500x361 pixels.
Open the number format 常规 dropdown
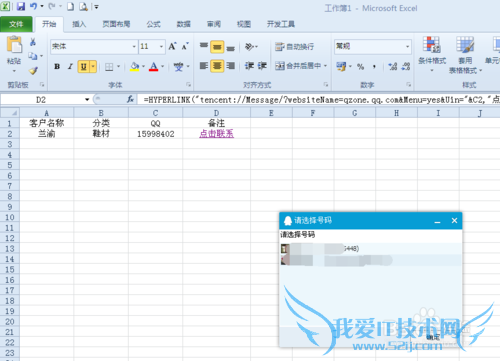tap(407, 46)
